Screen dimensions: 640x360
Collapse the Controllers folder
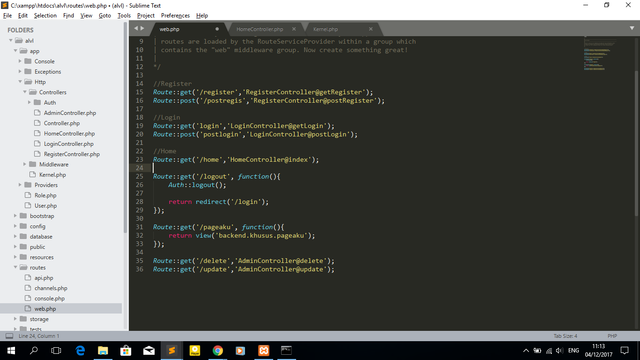point(25,92)
